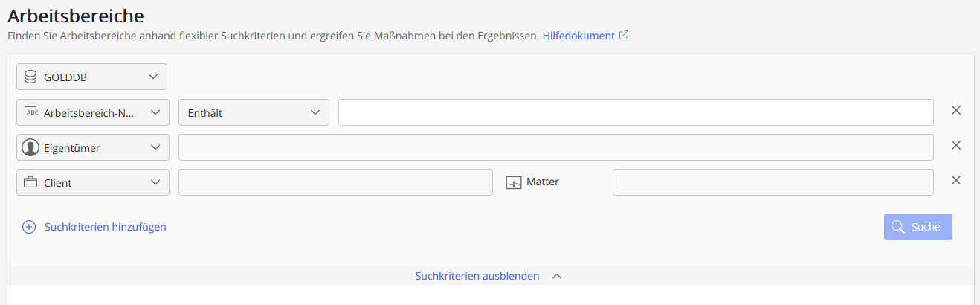Click the plus icon to add criteria
The image size is (980, 305).
click(x=29, y=227)
